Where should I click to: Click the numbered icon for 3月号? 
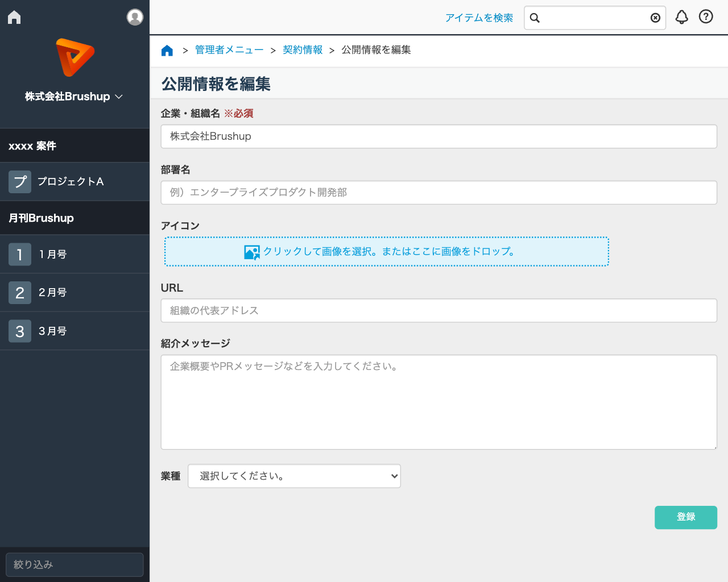(19, 331)
